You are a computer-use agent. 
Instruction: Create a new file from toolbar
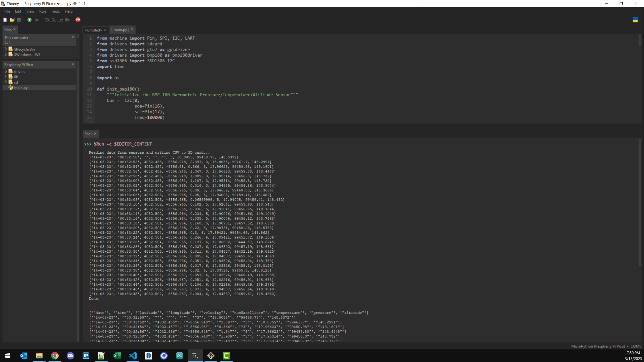(5, 20)
